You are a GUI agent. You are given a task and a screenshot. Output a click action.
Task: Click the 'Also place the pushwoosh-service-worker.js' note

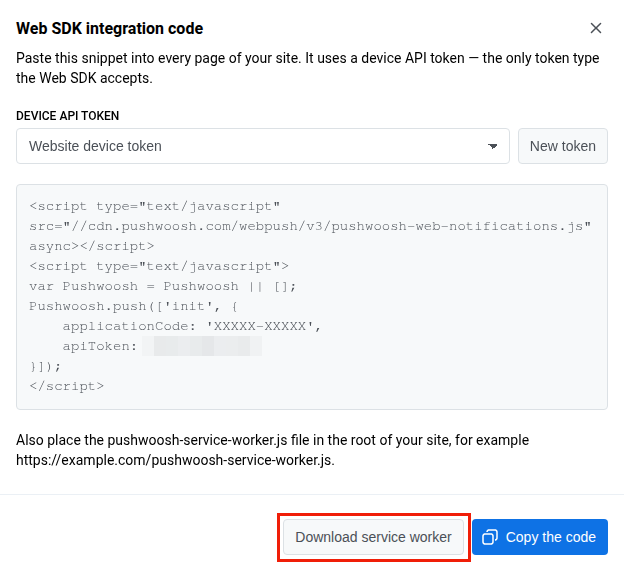point(273,440)
